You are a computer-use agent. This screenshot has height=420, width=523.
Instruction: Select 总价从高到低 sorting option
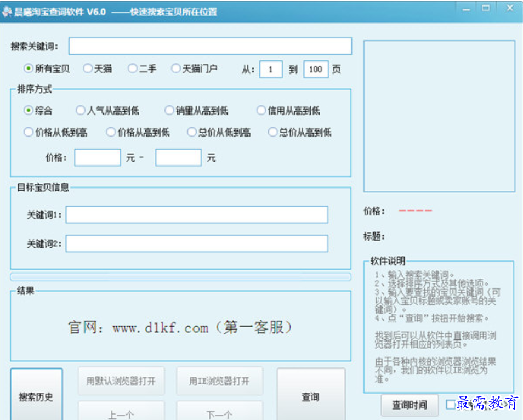272,132
